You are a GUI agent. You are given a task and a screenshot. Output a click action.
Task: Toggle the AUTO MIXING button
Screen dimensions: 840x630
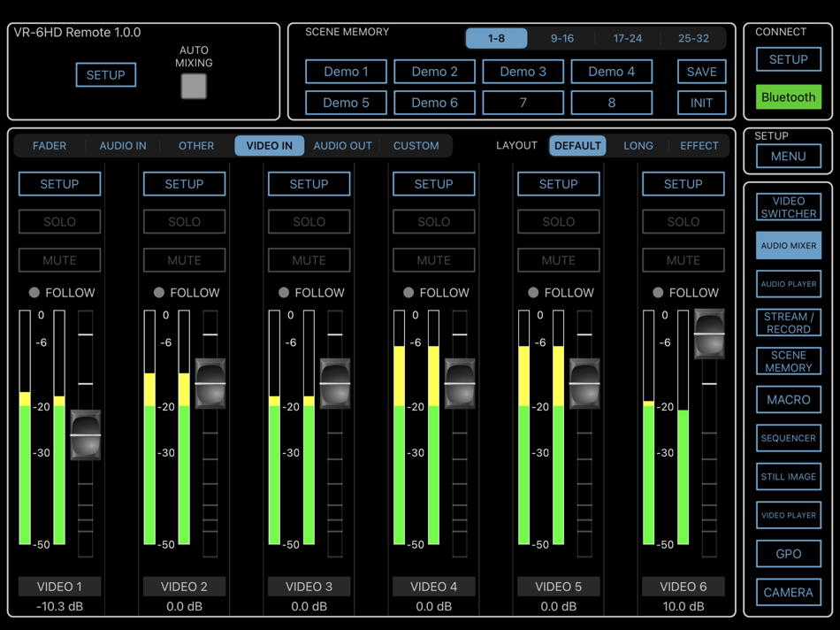[x=194, y=86]
